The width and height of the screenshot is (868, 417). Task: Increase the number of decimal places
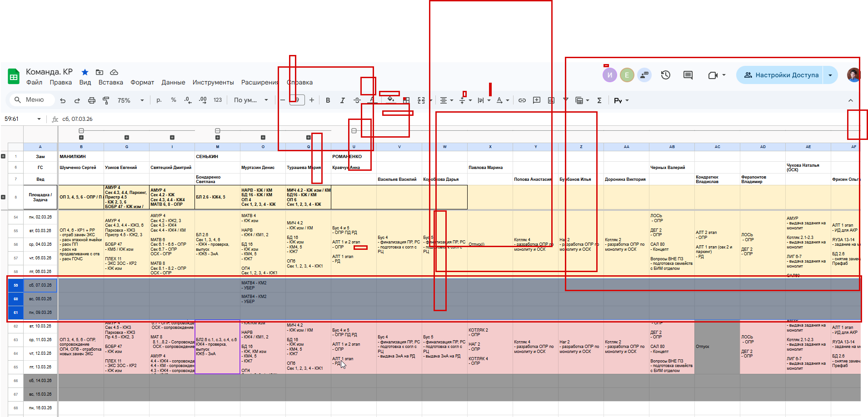click(203, 100)
